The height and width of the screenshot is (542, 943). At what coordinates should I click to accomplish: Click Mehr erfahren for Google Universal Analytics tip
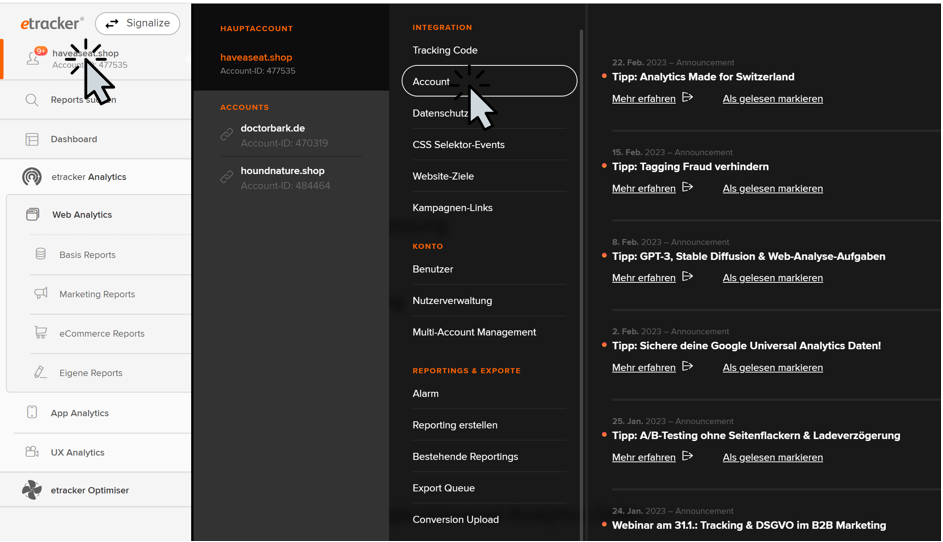pos(644,368)
